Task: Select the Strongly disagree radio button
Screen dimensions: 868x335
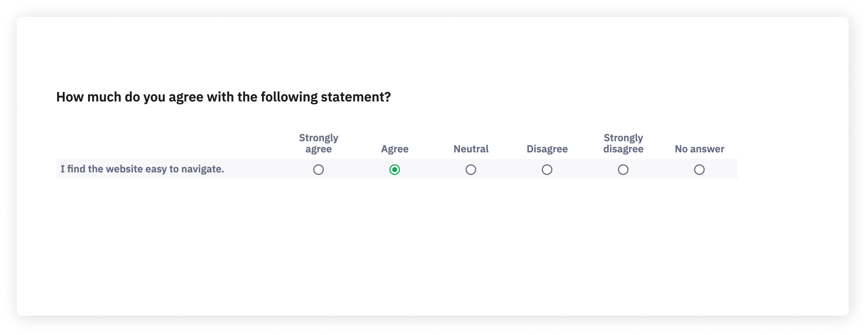Action: 623,170
